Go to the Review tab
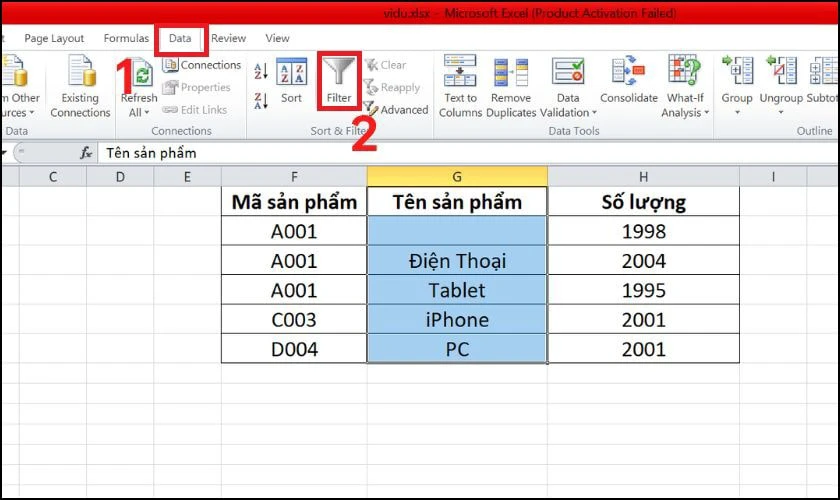Screen dimensions: 840x500 [228, 39]
